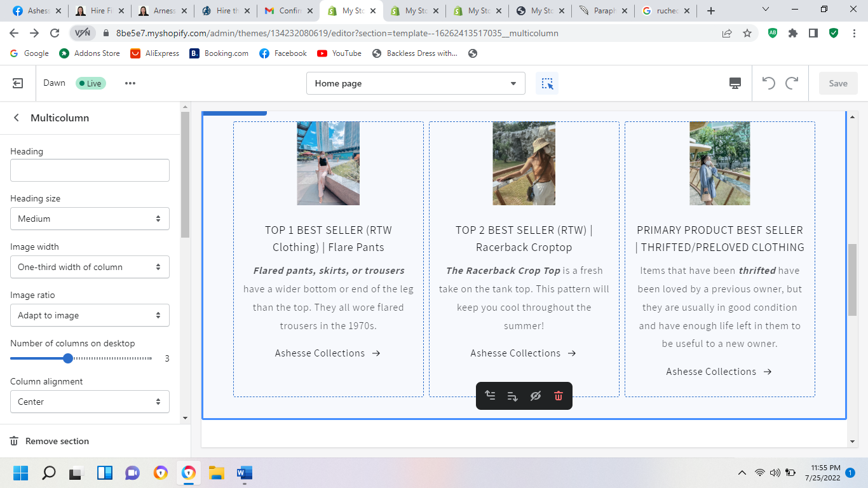Click into the Heading text field
The width and height of the screenshot is (868, 488).
click(90, 170)
